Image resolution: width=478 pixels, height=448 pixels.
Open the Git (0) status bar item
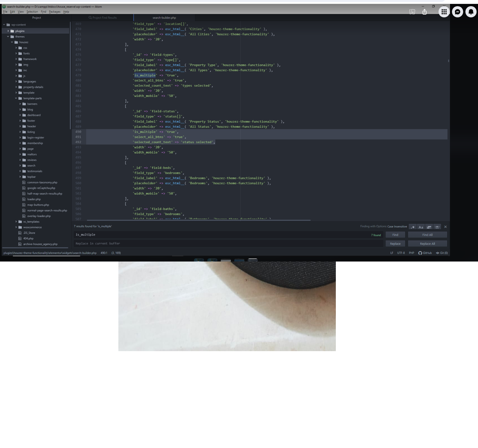pos(442,253)
